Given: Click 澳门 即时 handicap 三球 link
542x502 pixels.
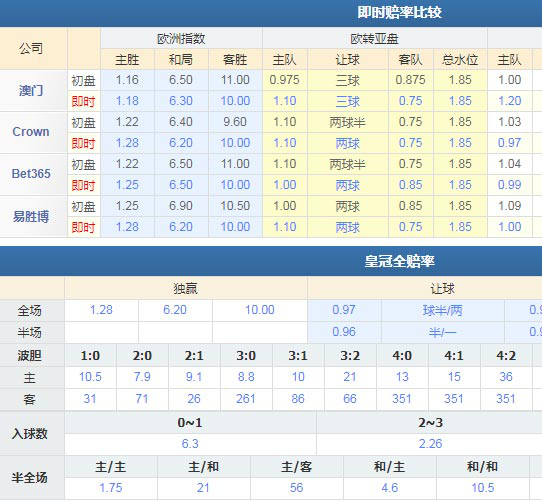Looking at the screenshot, I should pyautogui.click(x=348, y=101).
